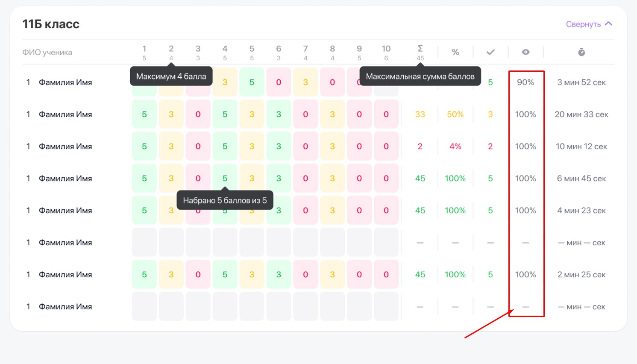Click the red 4% result cell
The height and width of the screenshot is (364, 637).
[x=455, y=147]
